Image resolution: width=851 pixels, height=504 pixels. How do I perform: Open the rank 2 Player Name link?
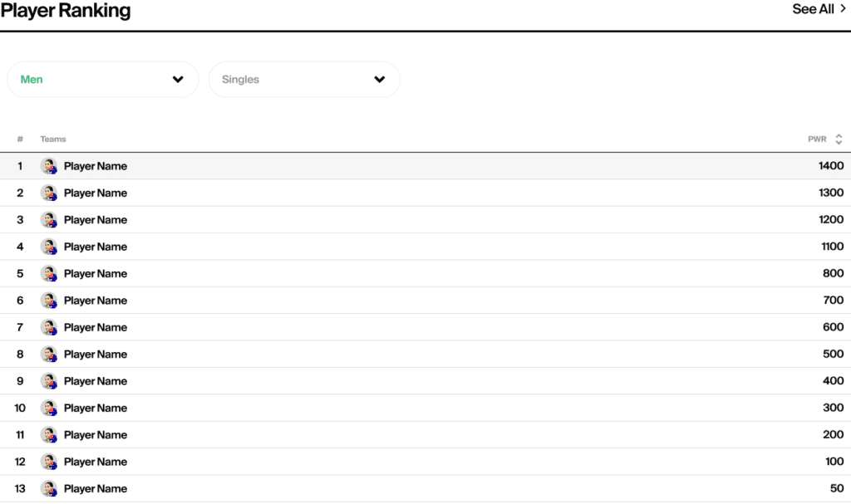coord(96,193)
